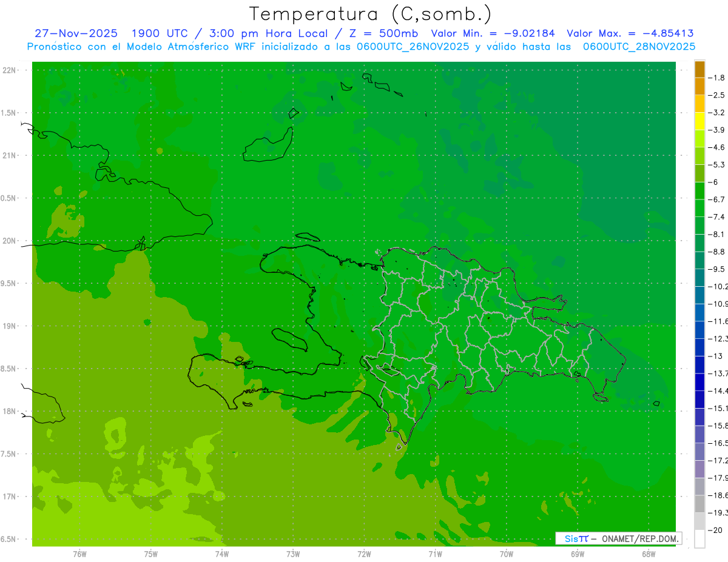The image size is (728, 562).
Task: Click the '19N' latitude axis label
Action: coord(10,326)
